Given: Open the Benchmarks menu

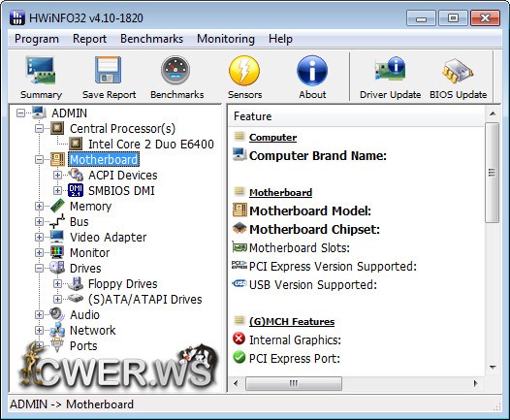Looking at the screenshot, I should pyautogui.click(x=151, y=39).
